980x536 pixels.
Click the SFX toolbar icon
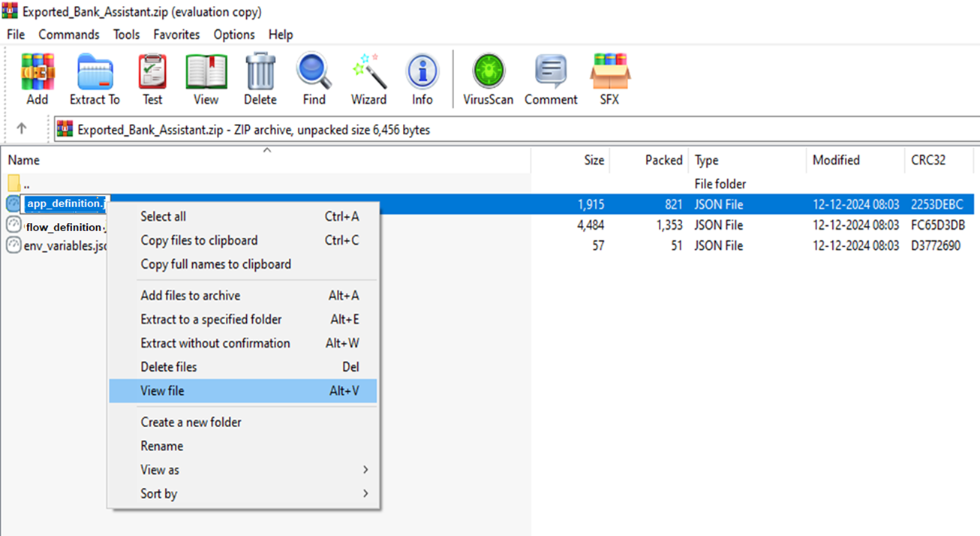[609, 80]
